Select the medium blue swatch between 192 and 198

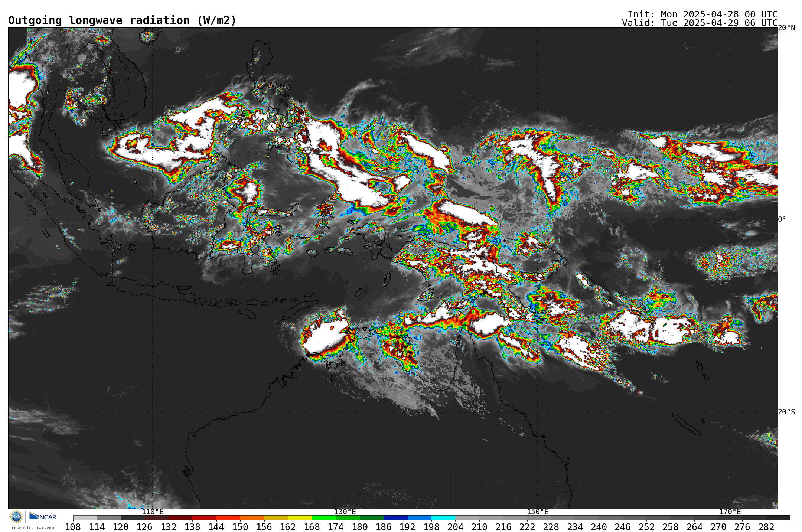[419, 518]
